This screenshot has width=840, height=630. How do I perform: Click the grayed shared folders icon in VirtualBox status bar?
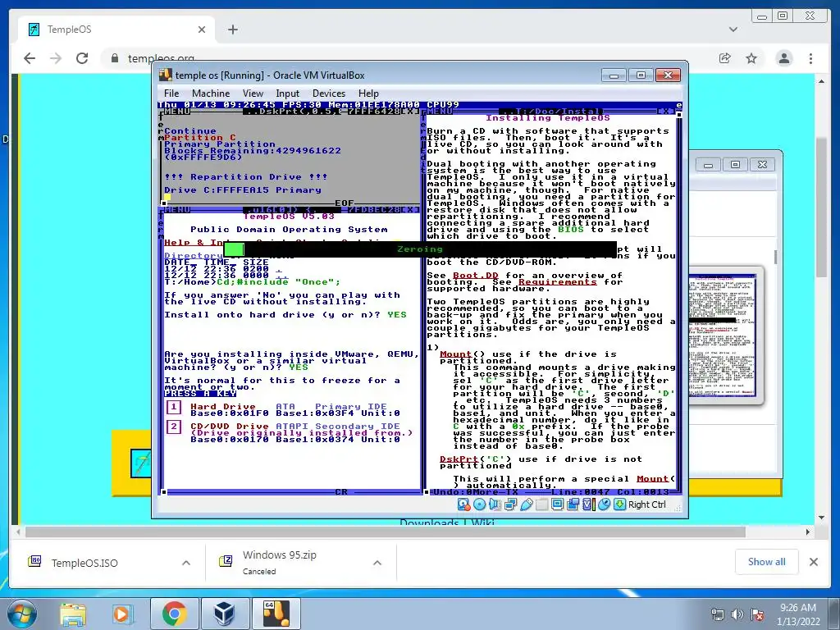click(542, 504)
